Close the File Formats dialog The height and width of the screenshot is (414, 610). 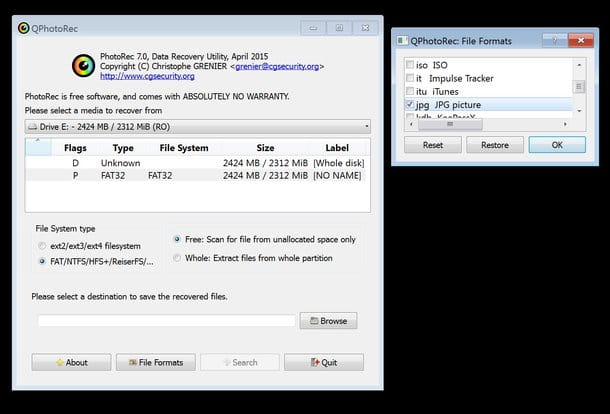tap(581, 40)
